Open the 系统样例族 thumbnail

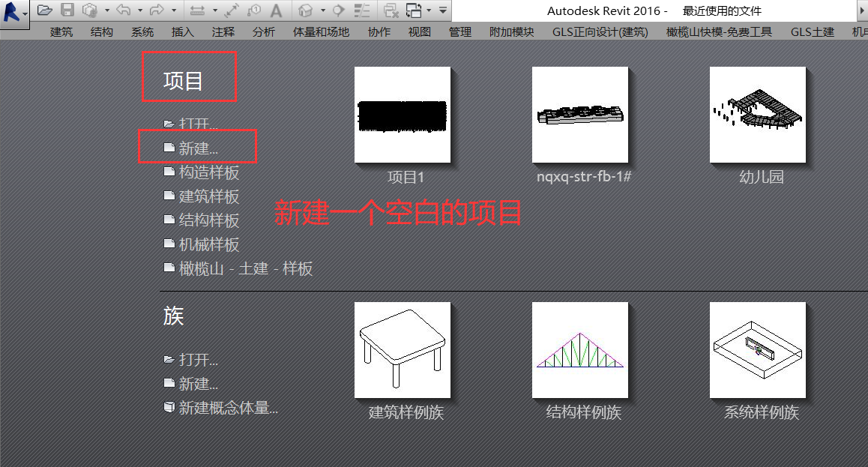click(x=758, y=350)
